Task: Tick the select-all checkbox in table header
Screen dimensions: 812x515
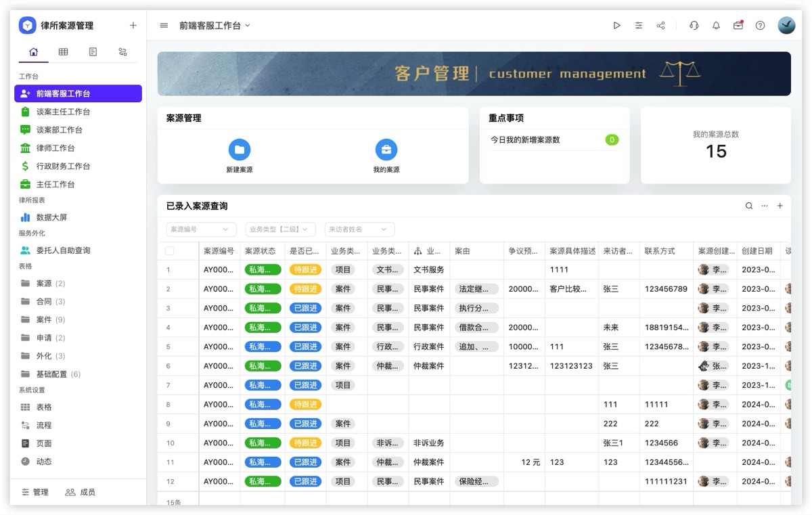Action: tap(170, 251)
